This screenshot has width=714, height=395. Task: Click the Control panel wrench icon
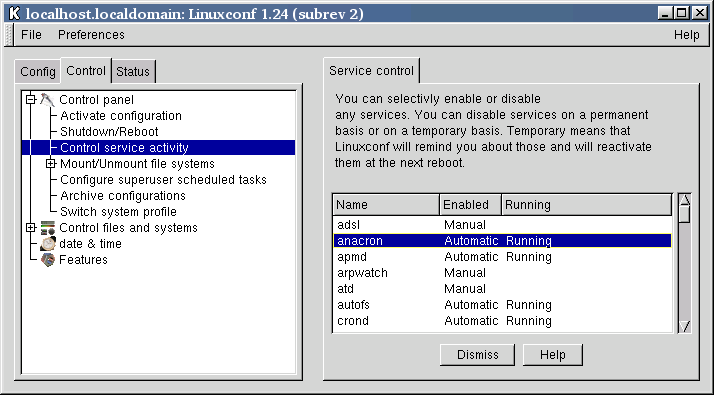point(47,99)
